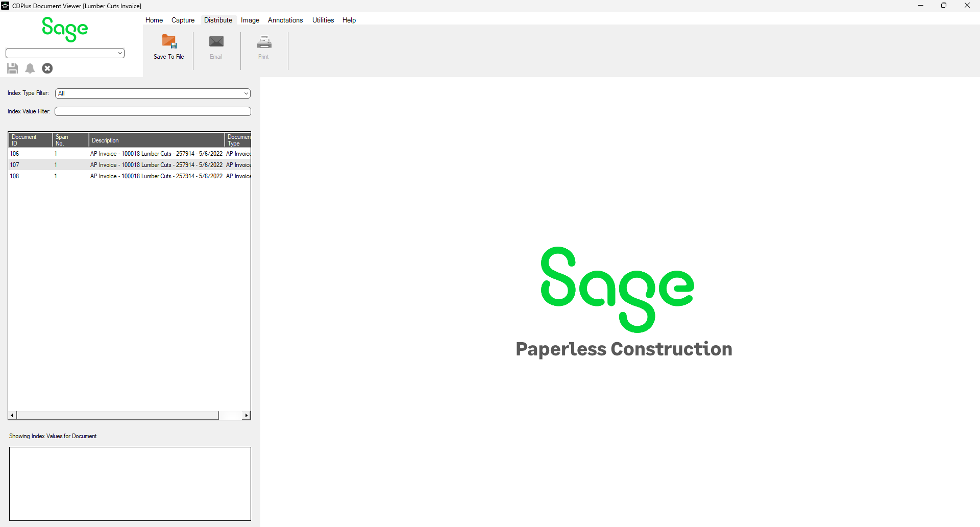
Task: Sort by Span No. column header
Action: point(70,140)
